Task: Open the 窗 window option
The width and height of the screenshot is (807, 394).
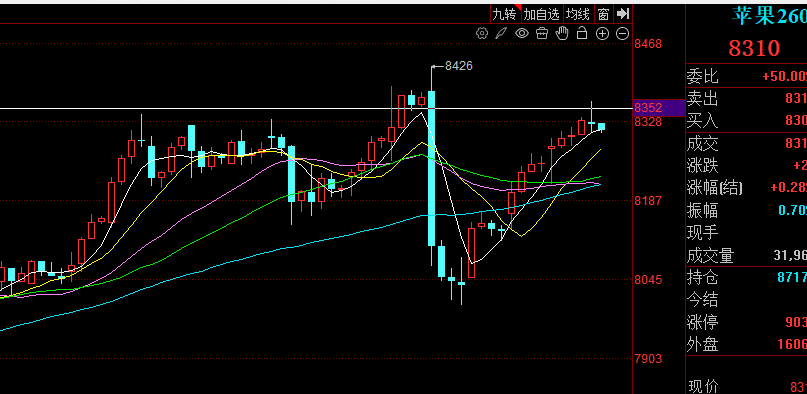Action: coord(603,14)
